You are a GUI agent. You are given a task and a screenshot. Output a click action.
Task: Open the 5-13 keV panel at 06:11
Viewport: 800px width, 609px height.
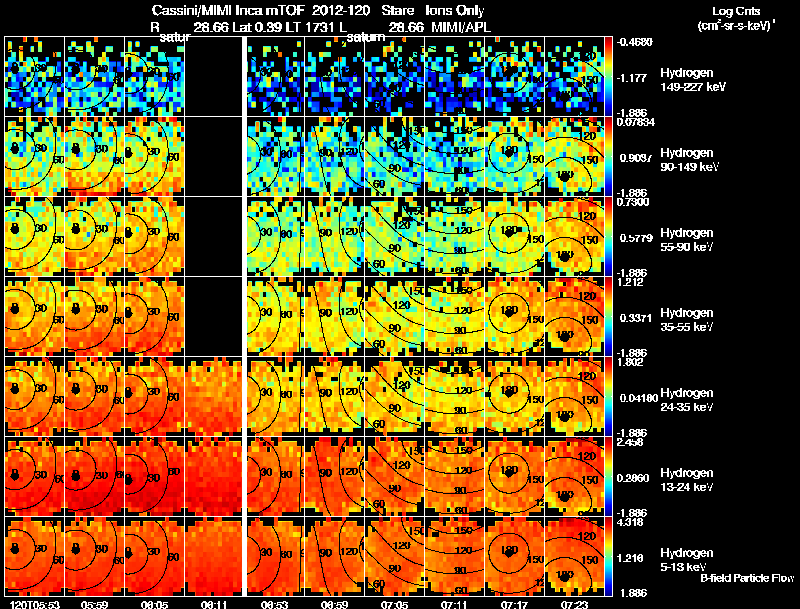click(214, 556)
